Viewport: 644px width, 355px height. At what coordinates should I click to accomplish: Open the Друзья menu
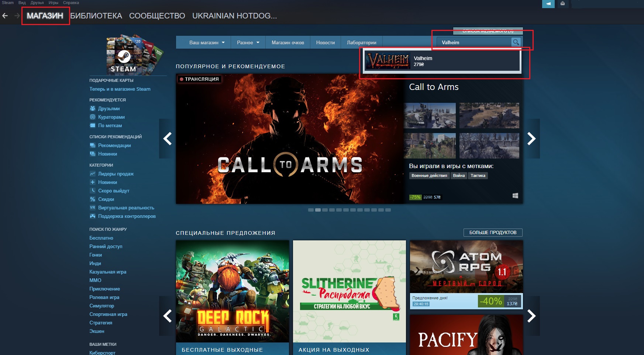point(37,3)
